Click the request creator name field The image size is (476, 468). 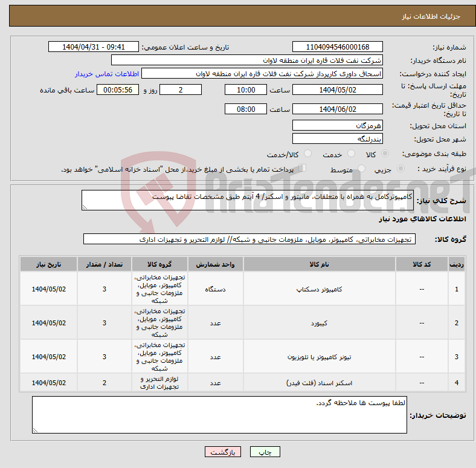(x=262, y=74)
